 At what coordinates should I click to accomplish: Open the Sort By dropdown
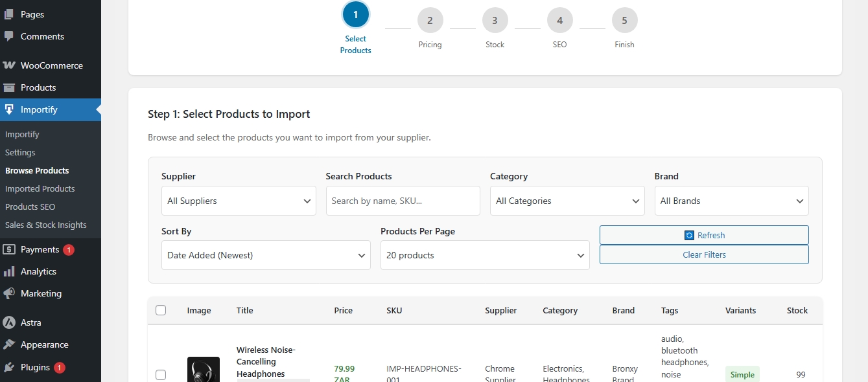[x=266, y=255]
